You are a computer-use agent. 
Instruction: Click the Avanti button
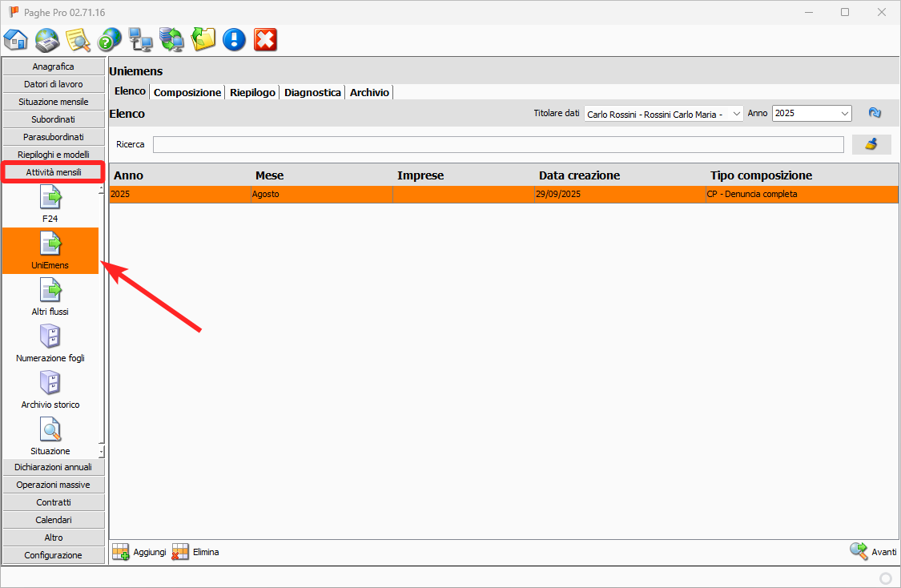874,552
